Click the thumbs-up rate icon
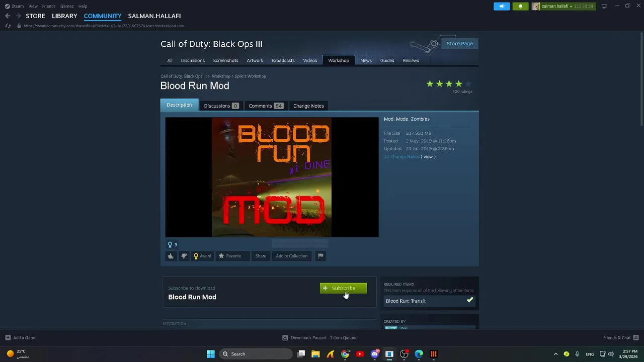This screenshot has width=644, height=362. point(171,256)
